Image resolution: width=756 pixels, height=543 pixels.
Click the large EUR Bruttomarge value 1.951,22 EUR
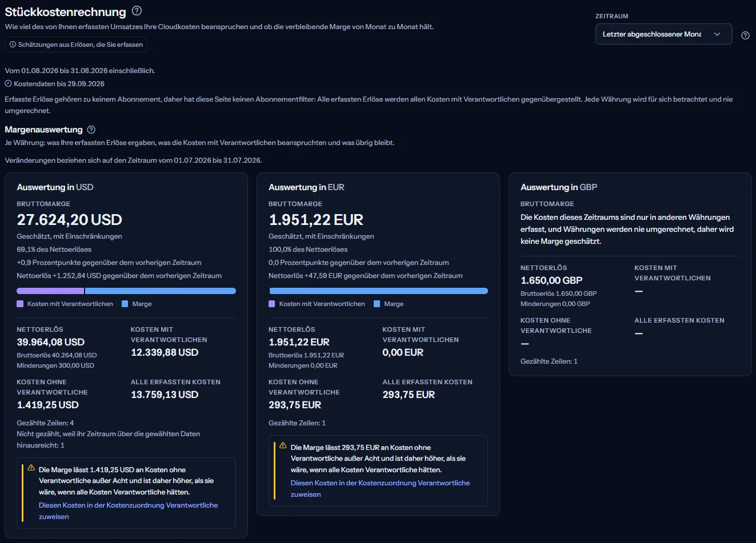coord(316,220)
